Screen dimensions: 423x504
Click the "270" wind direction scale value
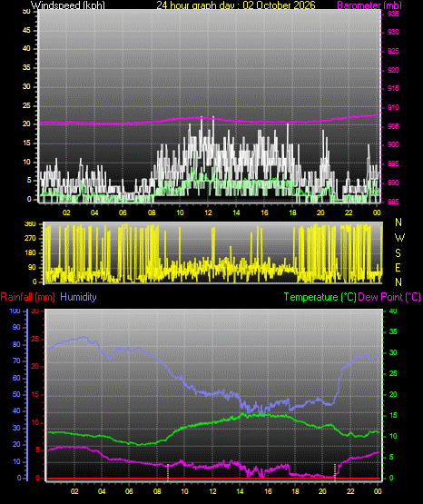pos(30,239)
